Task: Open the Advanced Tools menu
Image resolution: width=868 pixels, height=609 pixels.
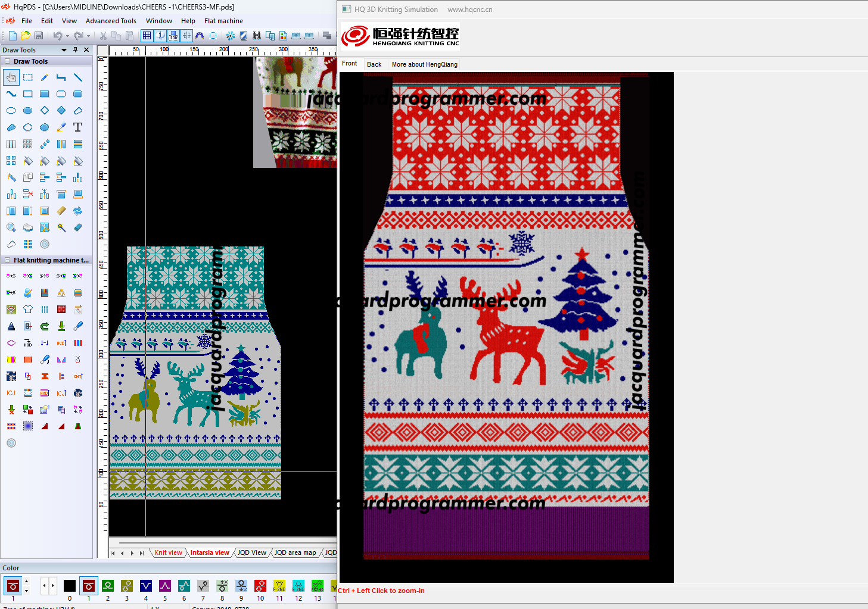Action: click(x=111, y=21)
